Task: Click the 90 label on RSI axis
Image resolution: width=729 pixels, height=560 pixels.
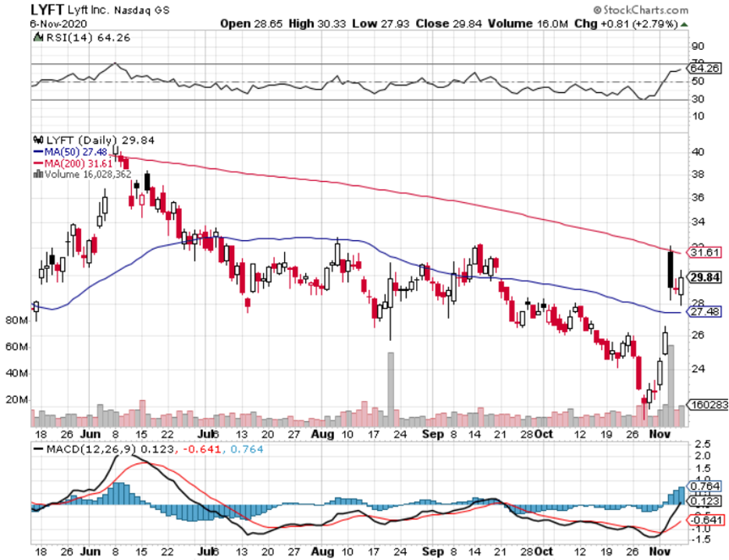Action: (x=698, y=46)
